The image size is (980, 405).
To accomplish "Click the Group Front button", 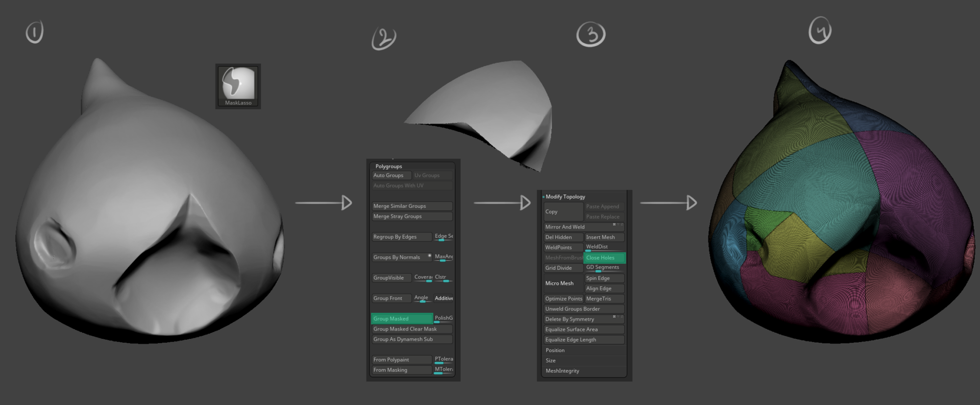I will point(391,299).
